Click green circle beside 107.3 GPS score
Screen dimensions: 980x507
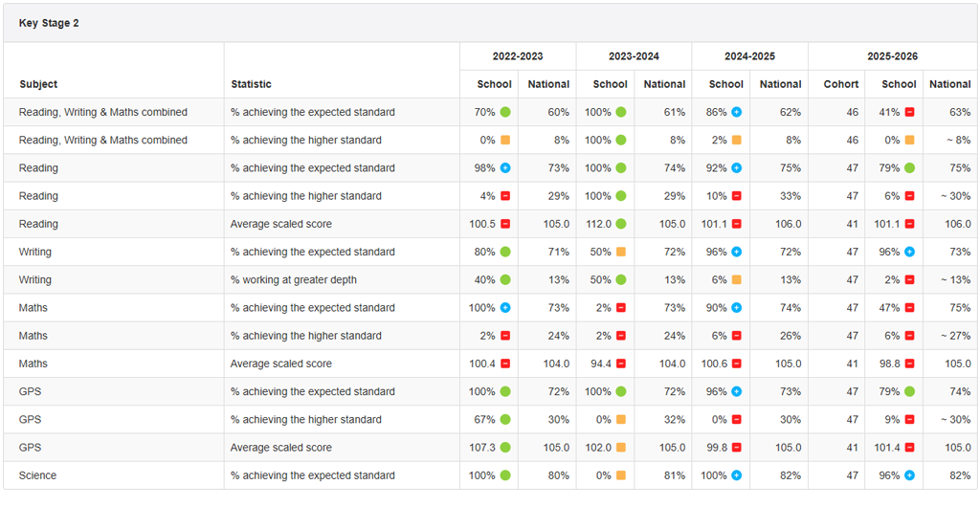(x=505, y=448)
